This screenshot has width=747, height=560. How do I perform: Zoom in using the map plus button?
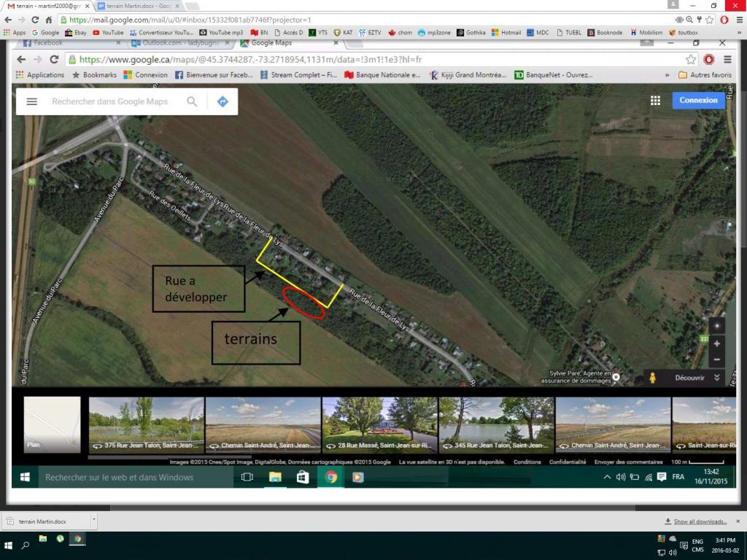tap(717, 343)
